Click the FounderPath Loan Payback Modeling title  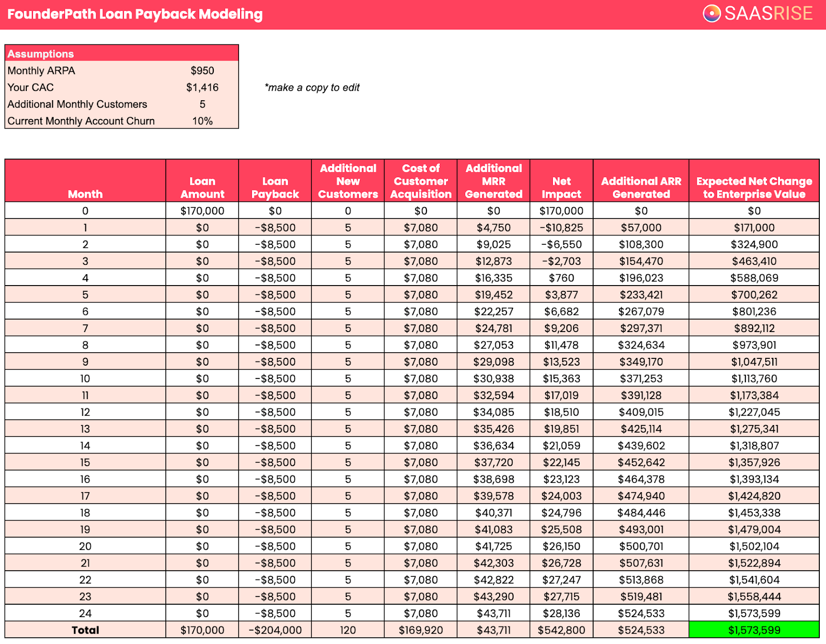coord(135,14)
